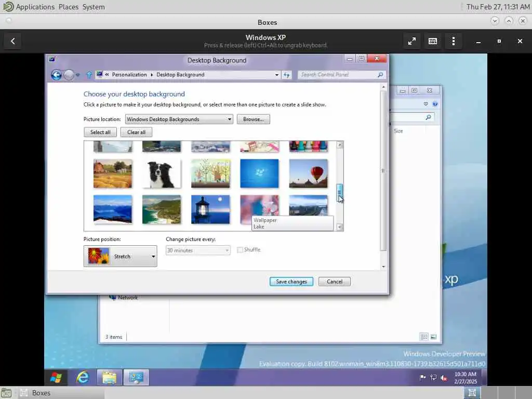
Task: Refresh the Desktop Background address bar
Action: point(287,75)
